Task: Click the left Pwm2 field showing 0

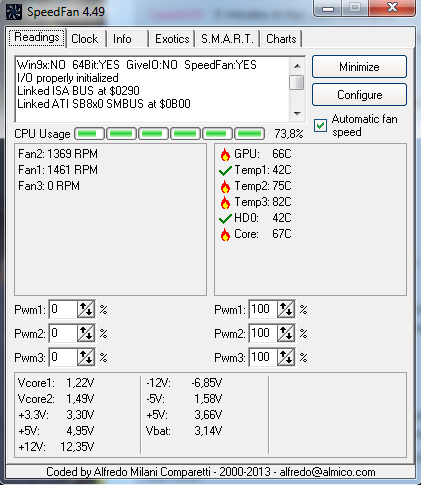Action: pos(63,333)
